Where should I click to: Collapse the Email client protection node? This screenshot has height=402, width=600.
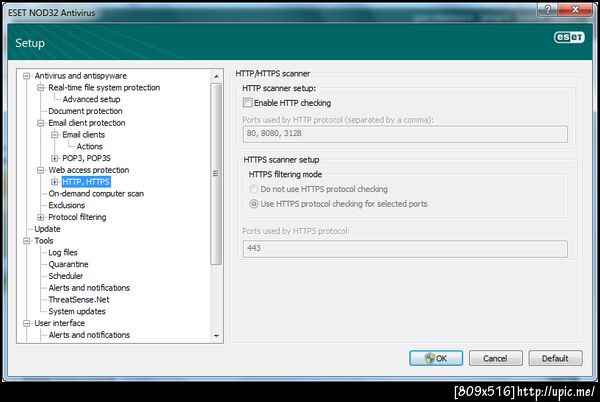click(x=41, y=123)
